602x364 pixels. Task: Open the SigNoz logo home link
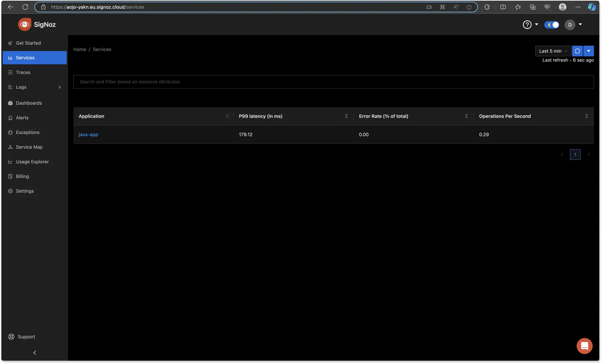click(x=37, y=24)
